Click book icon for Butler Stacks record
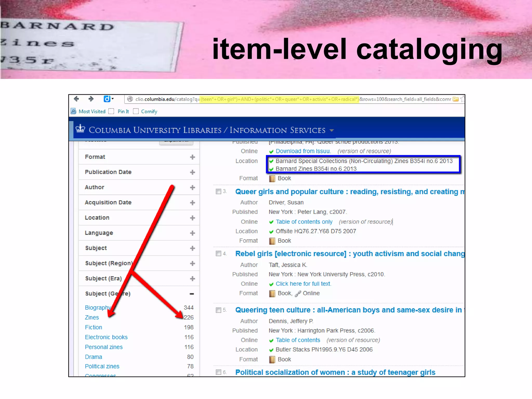This screenshot has height=399, width=532. click(272, 360)
